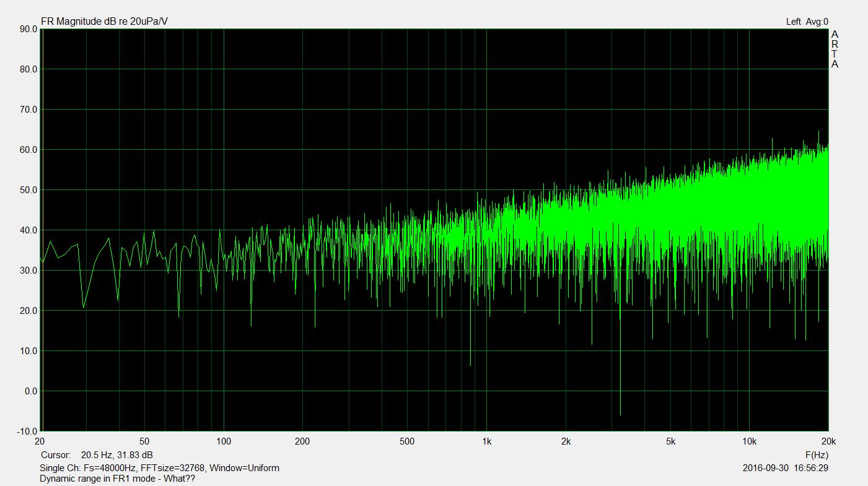Click the 'FR Magnitude dB re 20uPa/V' title
Viewport: 868px width, 486px height.
104,22
